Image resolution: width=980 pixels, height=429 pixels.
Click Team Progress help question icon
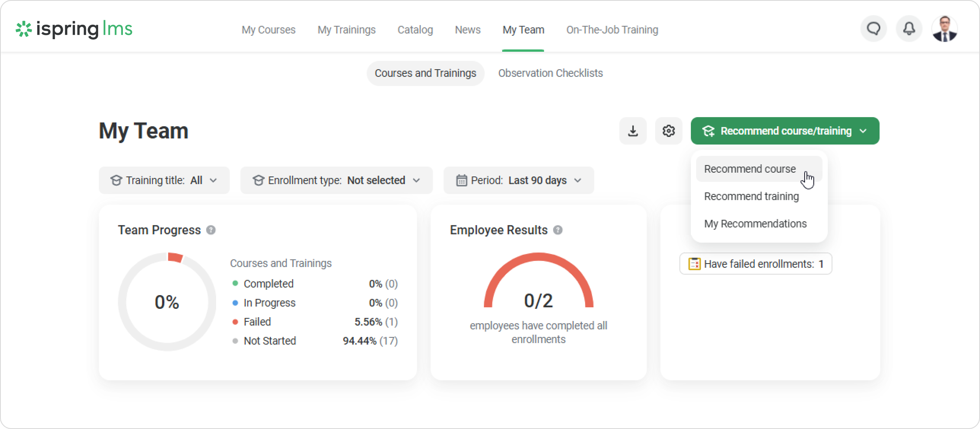click(211, 230)
